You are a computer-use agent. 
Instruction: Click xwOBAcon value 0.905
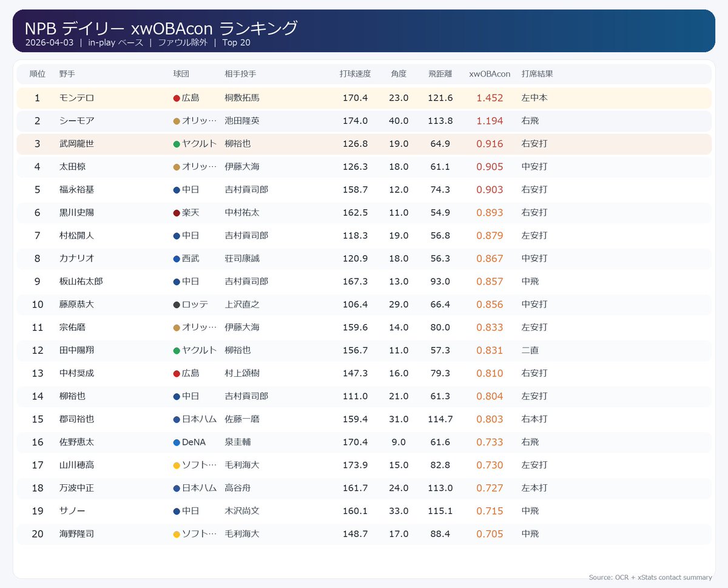(490, 167)
